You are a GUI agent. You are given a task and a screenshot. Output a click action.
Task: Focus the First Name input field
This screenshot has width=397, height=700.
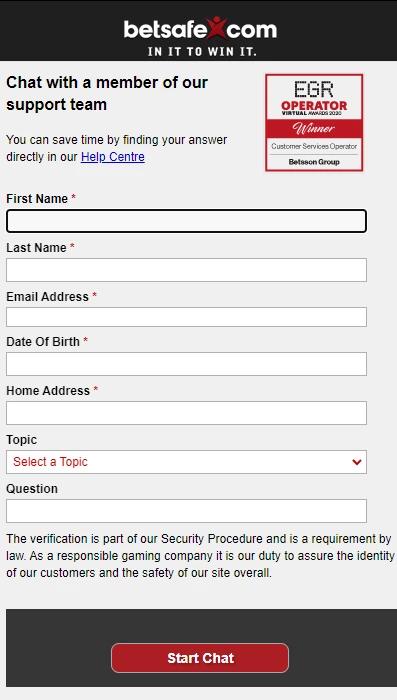(x=186, y=221)
